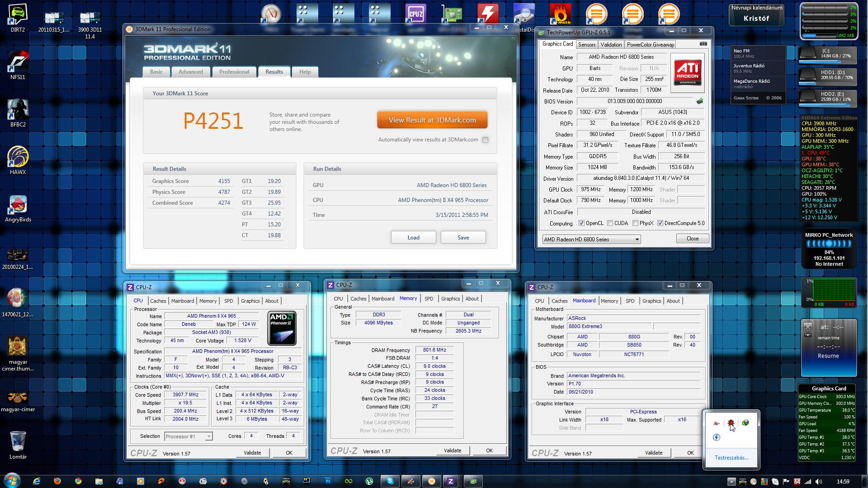Viewport: 868px width, 488px height.
Task: Enable automatically view results checkbox
Action: point(485,140)
